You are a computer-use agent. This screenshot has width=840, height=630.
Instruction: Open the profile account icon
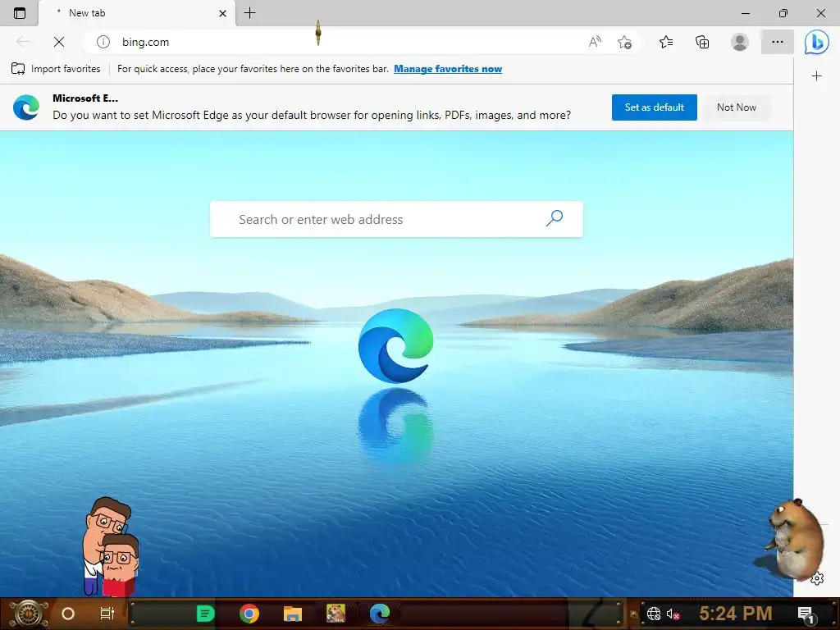[740, 42]
